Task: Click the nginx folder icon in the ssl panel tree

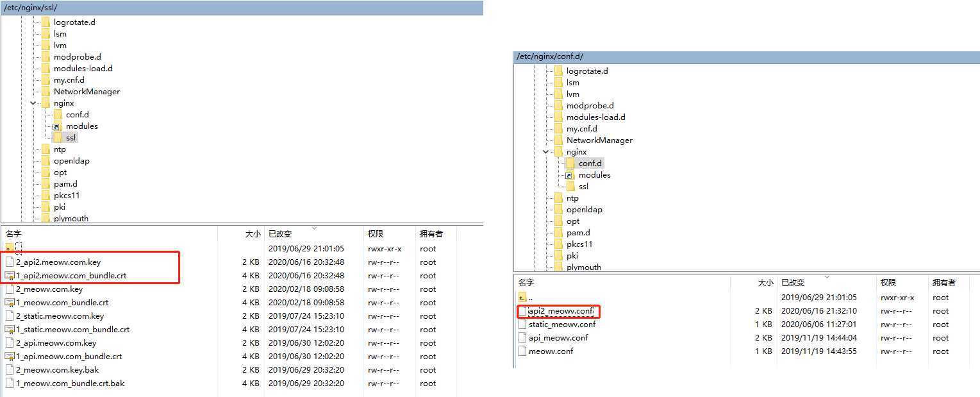Action: click(46, 103)
